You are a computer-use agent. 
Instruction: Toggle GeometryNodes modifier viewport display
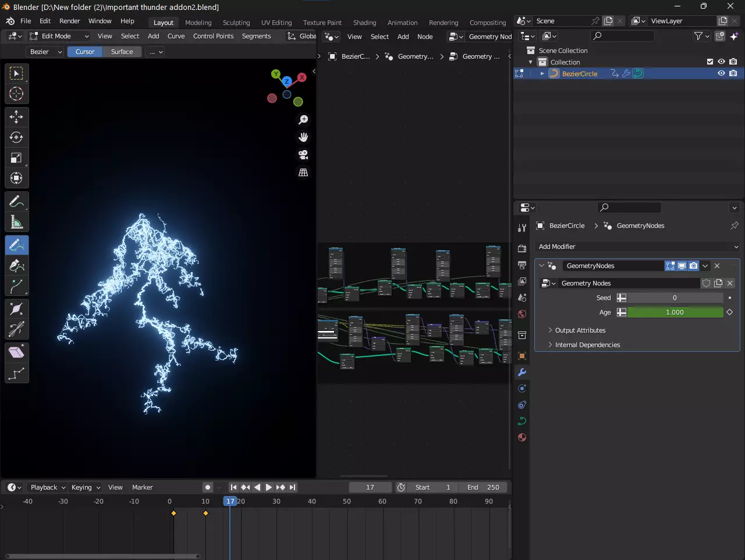(682, 266)
